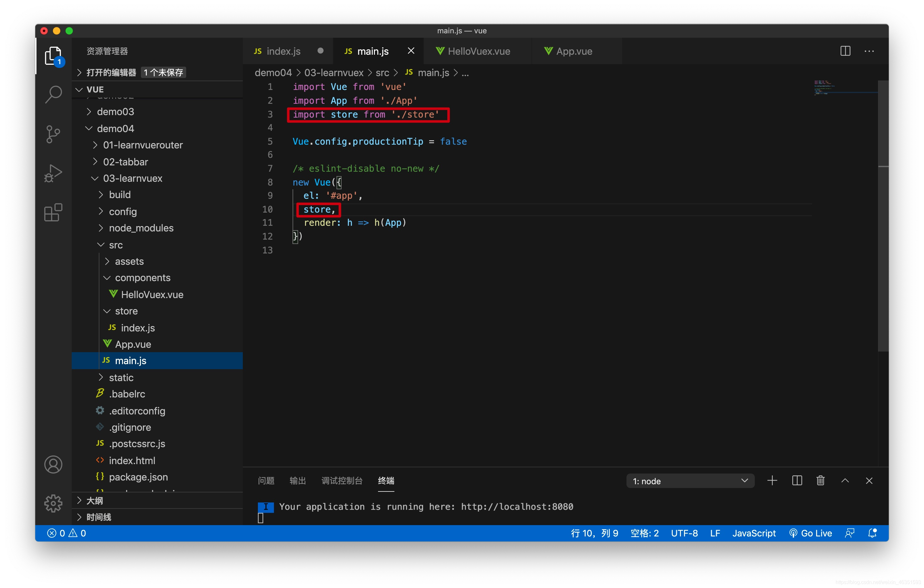Open .postcssrc.js file
Viewport: 924px width, 588px height.
click(x=157, y=444)
